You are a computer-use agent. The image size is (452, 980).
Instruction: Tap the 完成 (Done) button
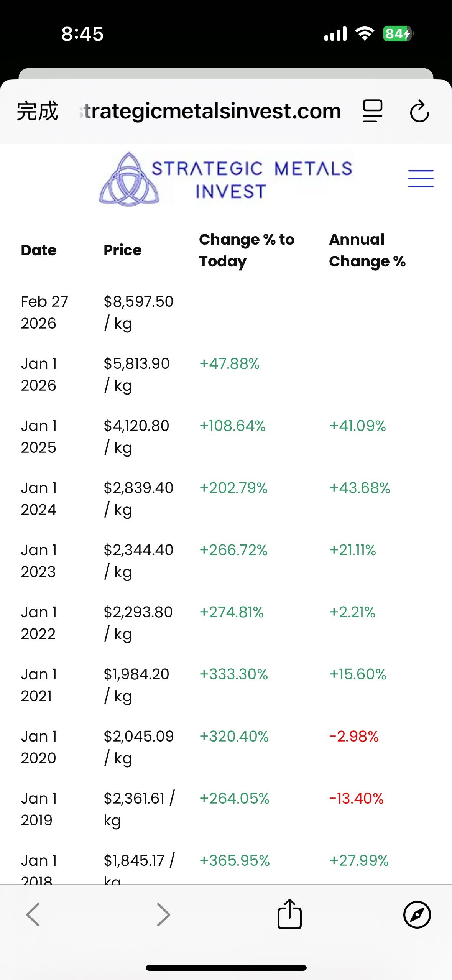(x=37, y=111)
